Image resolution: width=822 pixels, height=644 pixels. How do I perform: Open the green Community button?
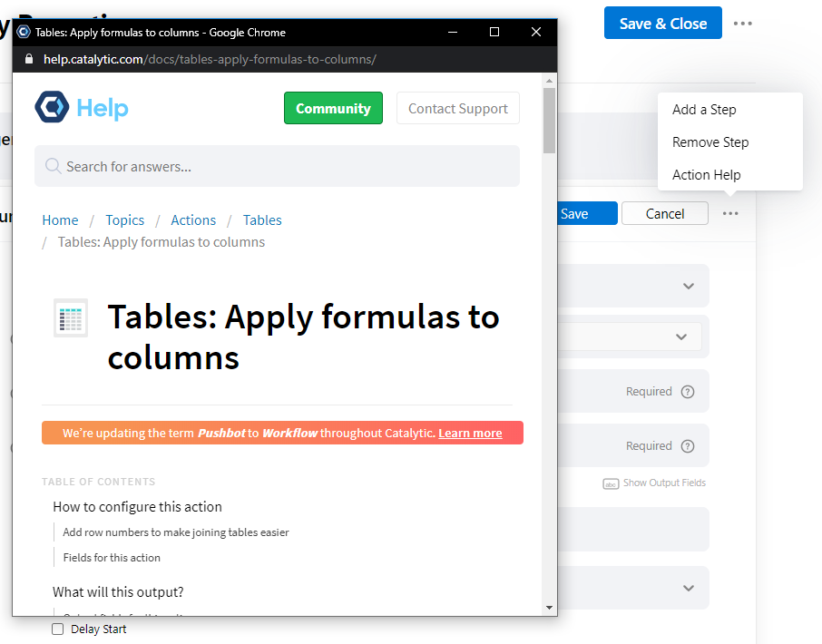tap(333, 108)
